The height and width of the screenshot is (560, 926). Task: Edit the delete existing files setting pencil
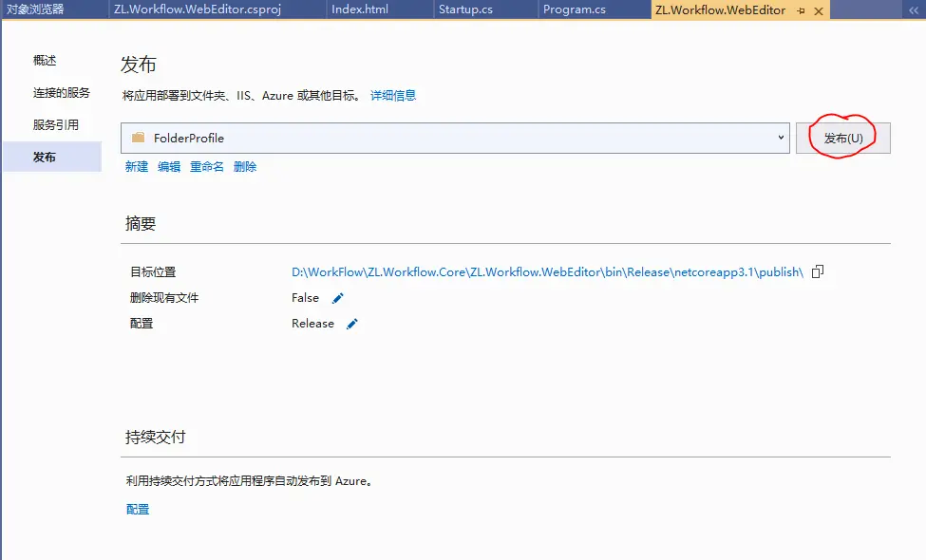(x=338, y=298)
